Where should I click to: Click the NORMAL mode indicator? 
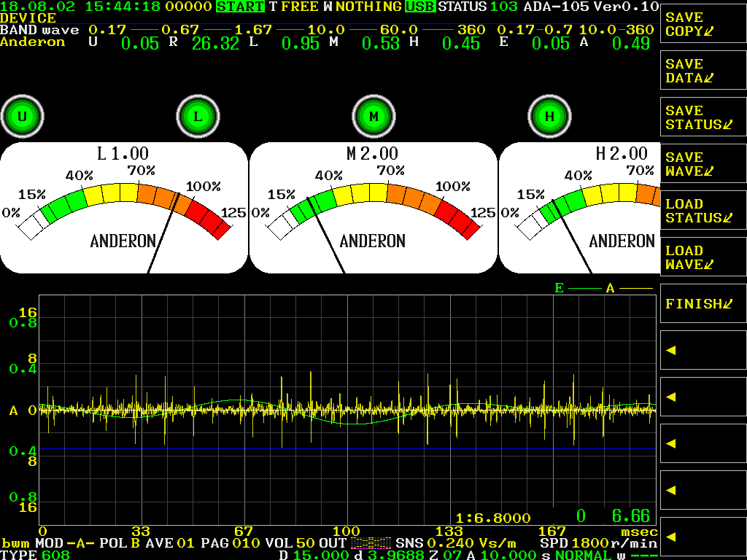tap(583, 555)
